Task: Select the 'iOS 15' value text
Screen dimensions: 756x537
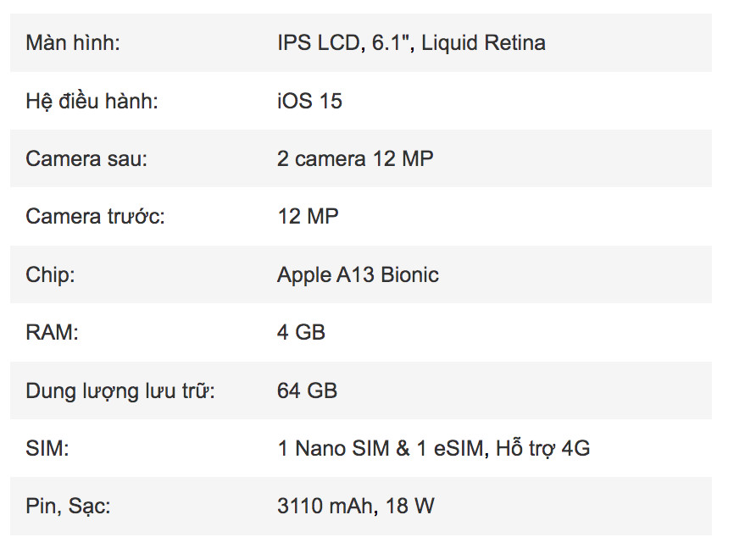Action: pos(309,102)
